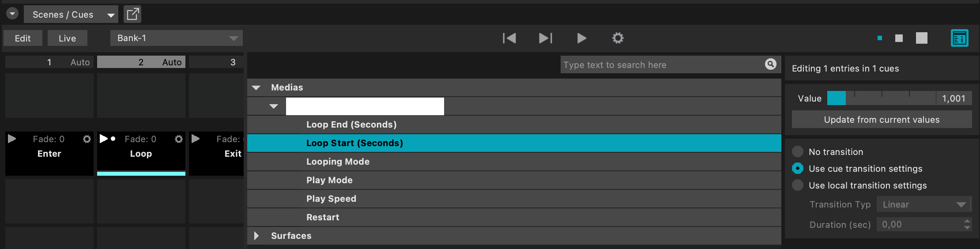Toggle the cue editor panel icon

coord(959,38)
